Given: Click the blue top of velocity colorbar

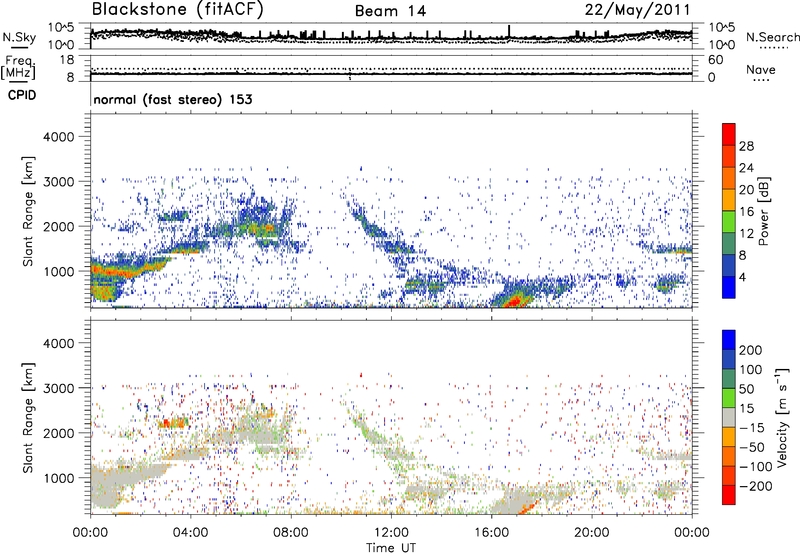Looking at the screenshot, I should (729, 340).
